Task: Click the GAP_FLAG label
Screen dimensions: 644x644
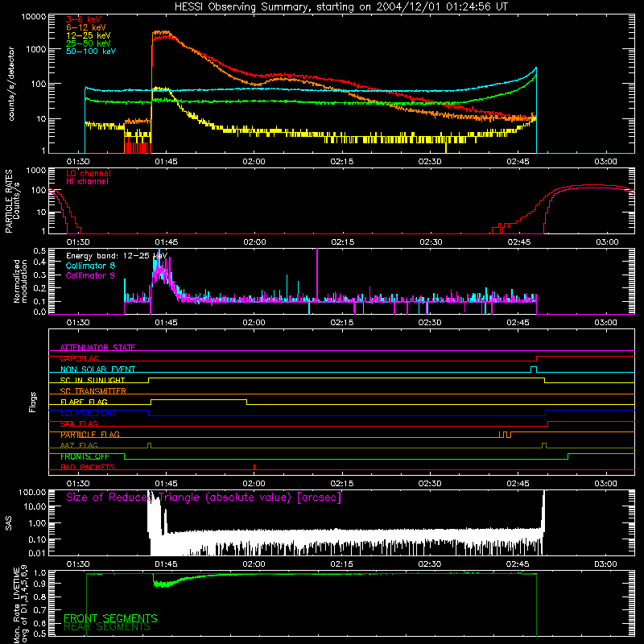Action: pyautogui.click(x=79, y=358)
